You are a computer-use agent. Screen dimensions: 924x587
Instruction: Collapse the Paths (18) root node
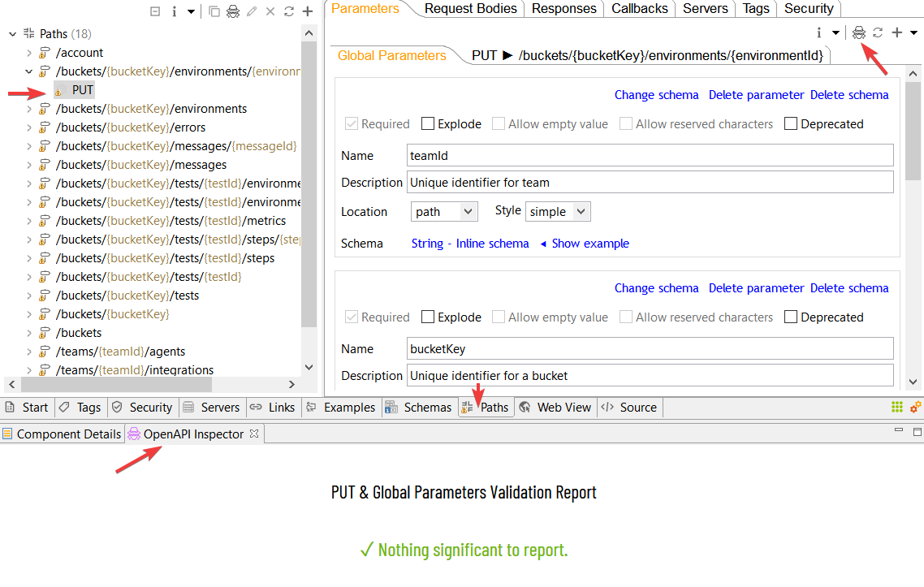coord(12,34)
